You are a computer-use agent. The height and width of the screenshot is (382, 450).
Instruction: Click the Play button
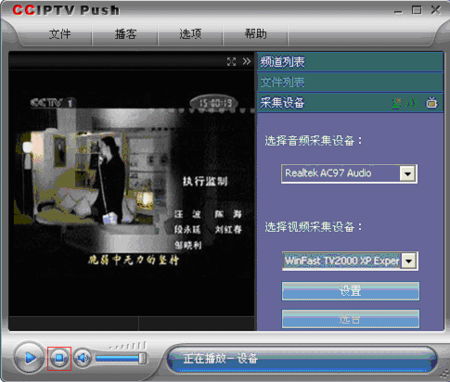[29, 358]
